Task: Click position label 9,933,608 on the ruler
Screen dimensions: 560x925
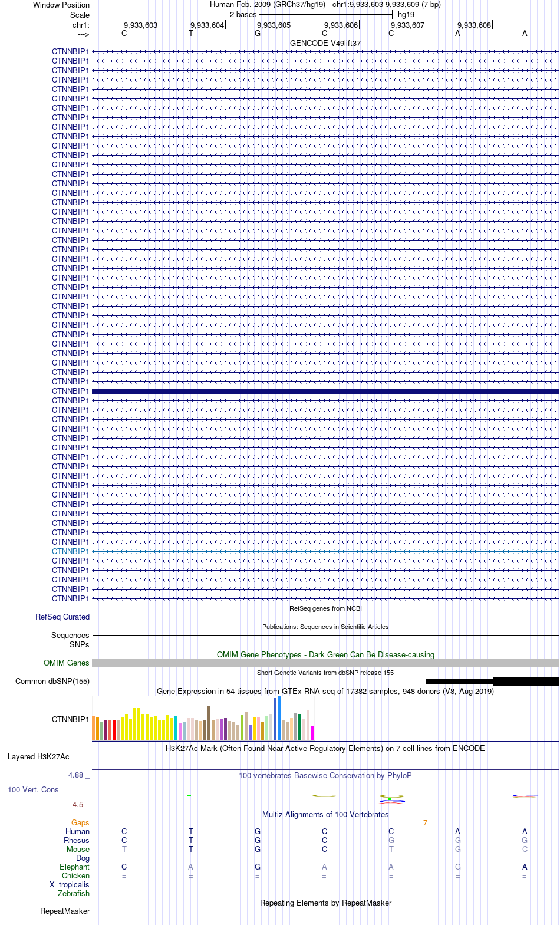Action: (475, 25)
